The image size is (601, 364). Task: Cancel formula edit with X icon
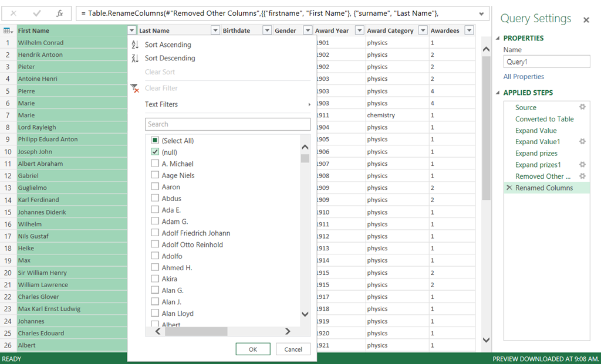(x=13, y=13)
